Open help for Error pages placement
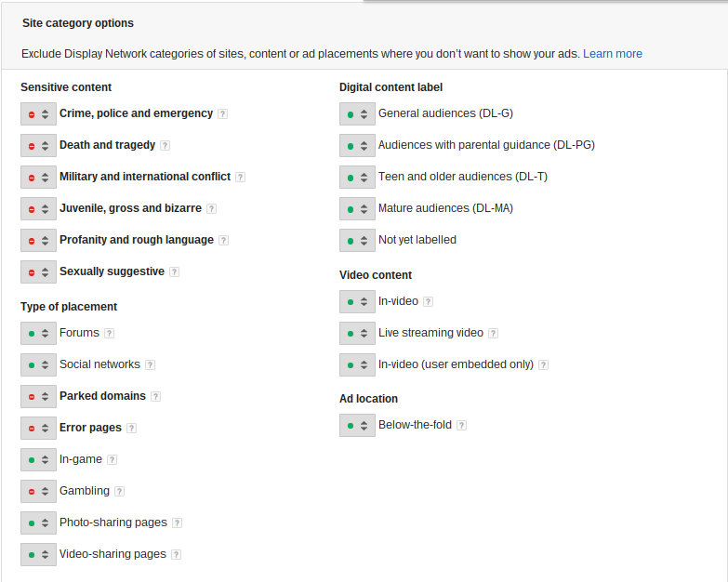 click(131, 428)
